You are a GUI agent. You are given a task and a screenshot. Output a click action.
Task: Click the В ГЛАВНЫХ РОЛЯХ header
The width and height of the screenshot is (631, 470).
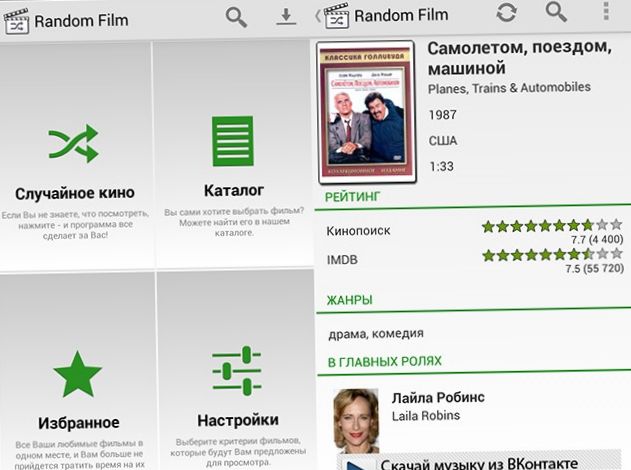[385, 361]
